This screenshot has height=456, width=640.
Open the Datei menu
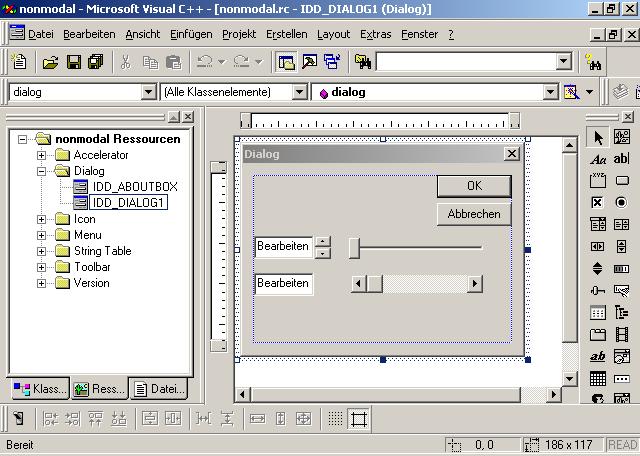pos(41,34)
